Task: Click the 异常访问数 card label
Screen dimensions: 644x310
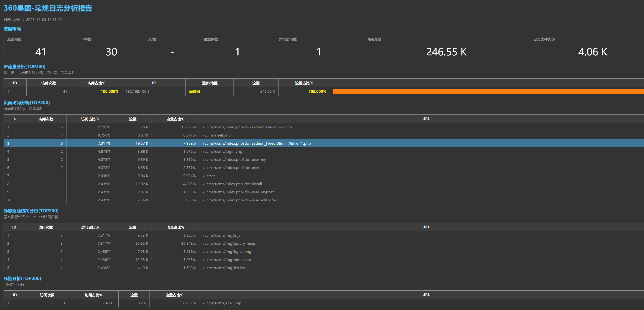Action: coord(288,39)
